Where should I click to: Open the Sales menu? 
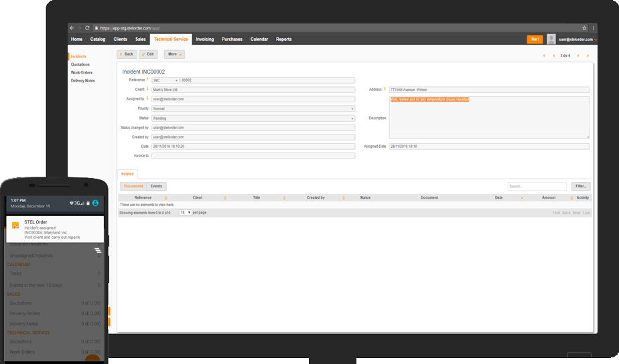[141, 39]
